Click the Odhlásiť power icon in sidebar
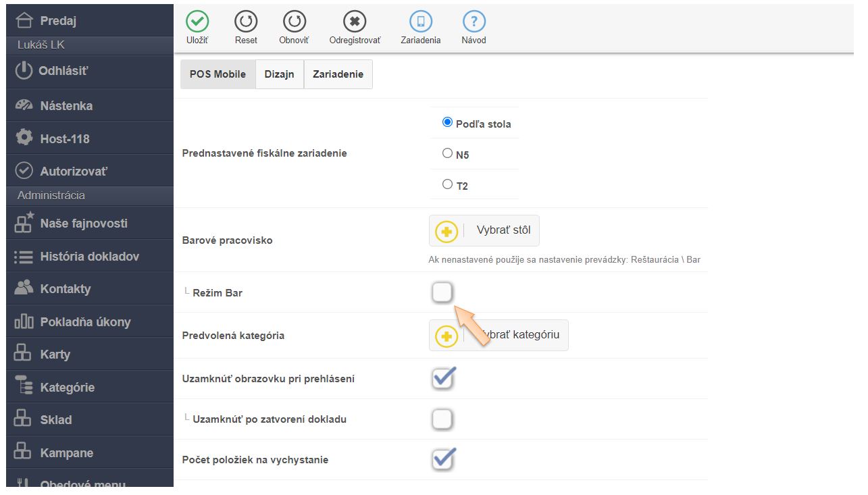868x495 pixels. point(24,70)
